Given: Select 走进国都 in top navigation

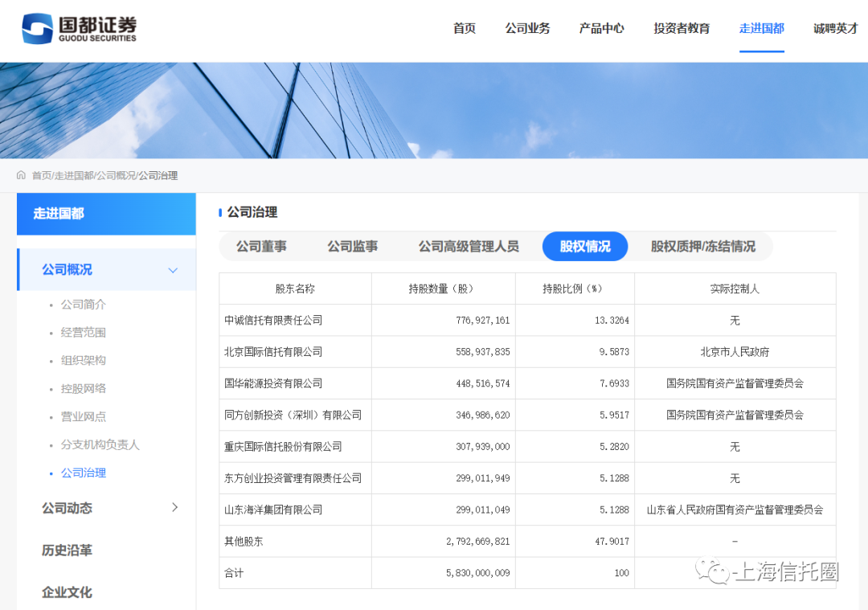Looking at the screenshot, I should point(762,28).
